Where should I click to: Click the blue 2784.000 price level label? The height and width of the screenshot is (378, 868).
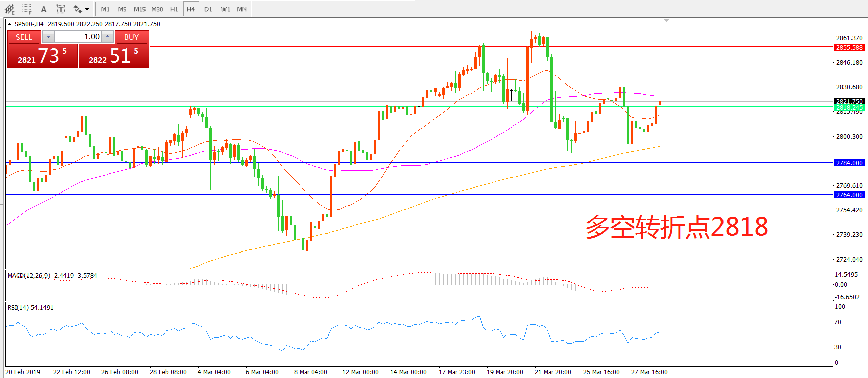tap(849, 163)
